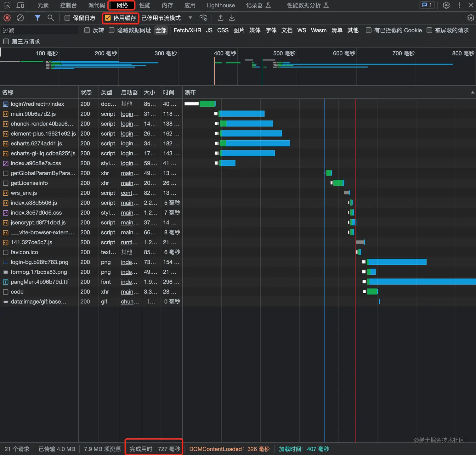Click the document icon of login?redirect=/index

(6, 104)
